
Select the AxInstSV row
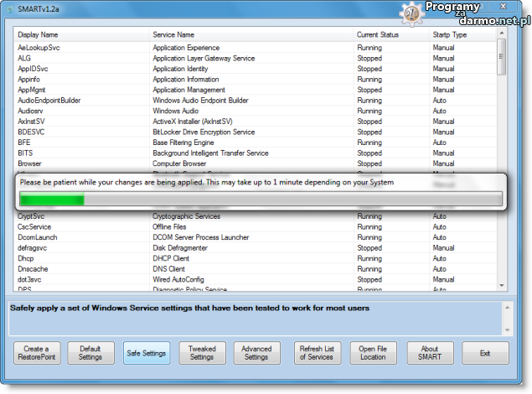255,122
